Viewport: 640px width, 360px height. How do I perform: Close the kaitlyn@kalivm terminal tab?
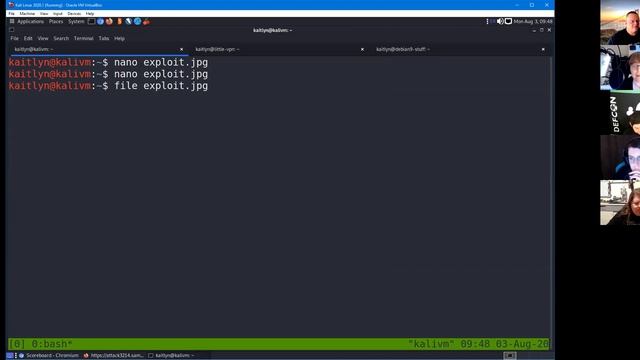click(182, 49)
